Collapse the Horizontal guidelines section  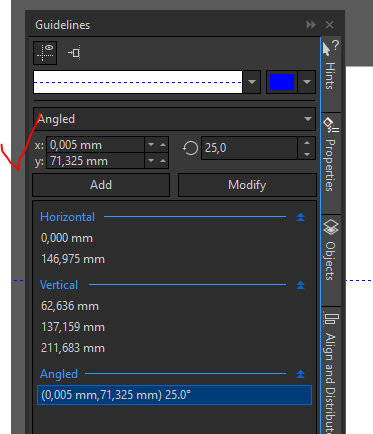(x=300, y=217)
